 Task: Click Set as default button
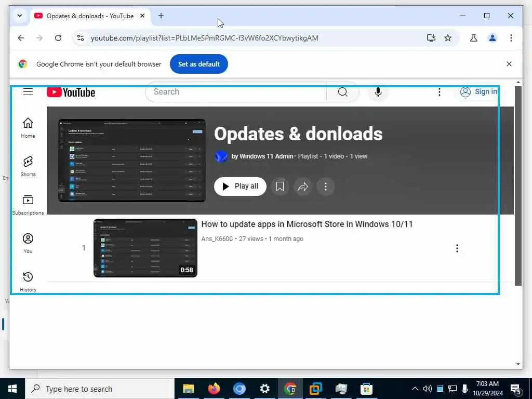199,64
